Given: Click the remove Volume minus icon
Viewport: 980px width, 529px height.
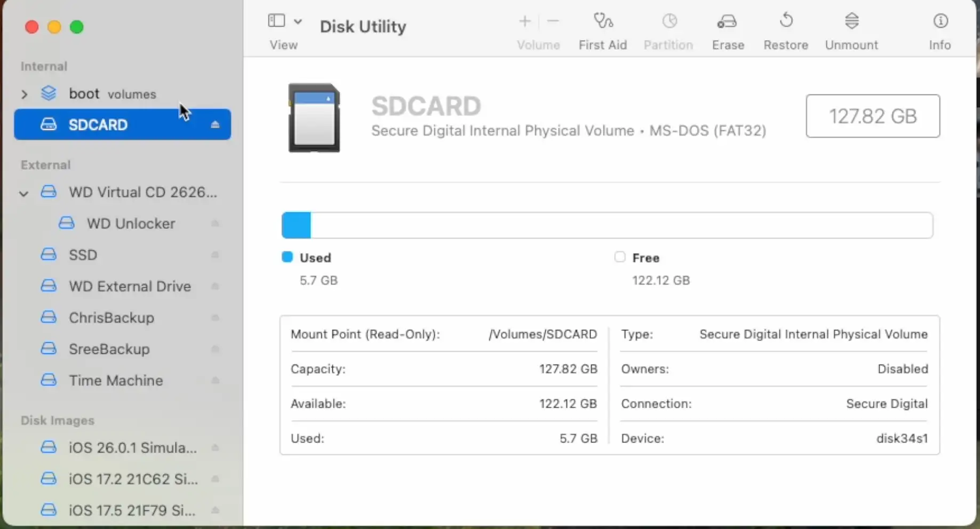Looking at the screenshot, I should click(553, 21).
